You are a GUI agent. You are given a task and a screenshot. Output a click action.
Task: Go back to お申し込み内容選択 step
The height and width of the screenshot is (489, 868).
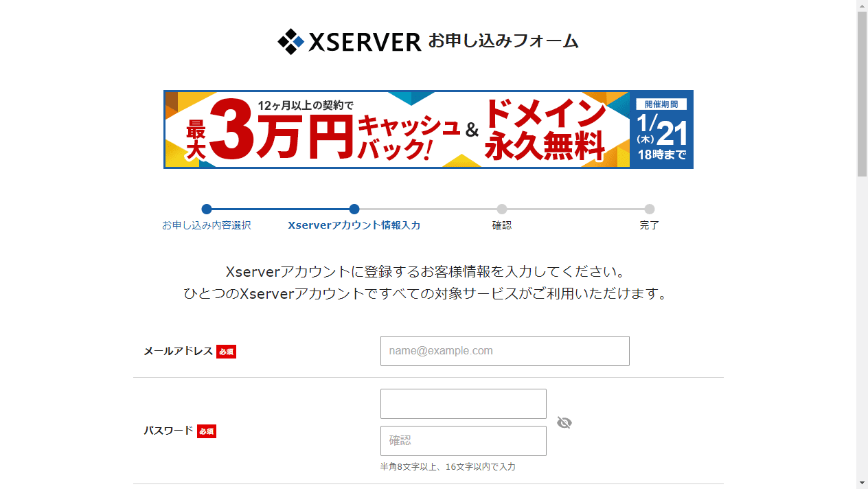[207, 225]
